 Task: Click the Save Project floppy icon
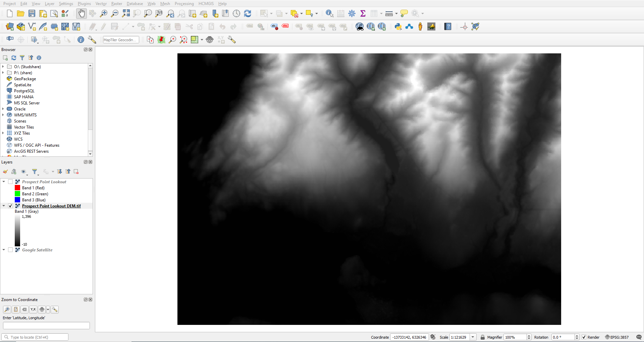tap(32, 13)
